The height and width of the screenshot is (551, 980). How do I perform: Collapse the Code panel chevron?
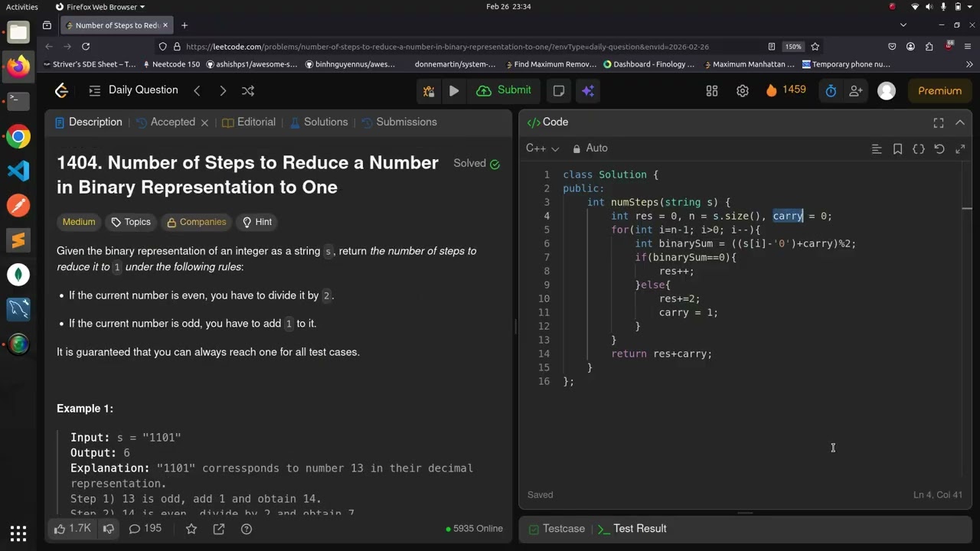(x=960, y=122)
